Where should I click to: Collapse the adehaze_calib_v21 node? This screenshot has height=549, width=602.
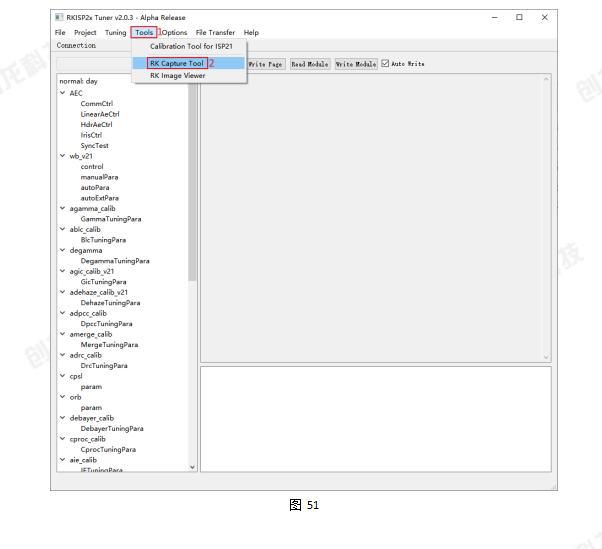point(63,292)
